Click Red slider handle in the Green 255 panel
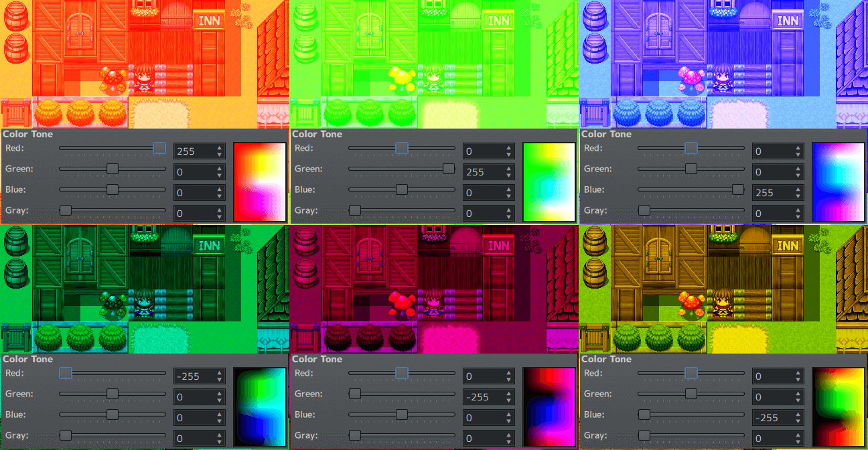868x450 pixels. 402,148
